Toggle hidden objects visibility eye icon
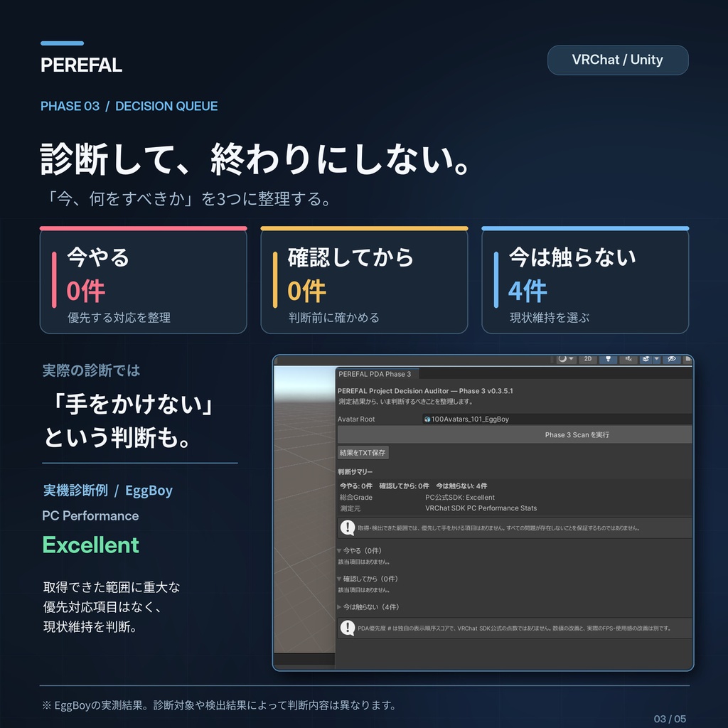This screenshot has width=728, height=728. coord(671,359)
